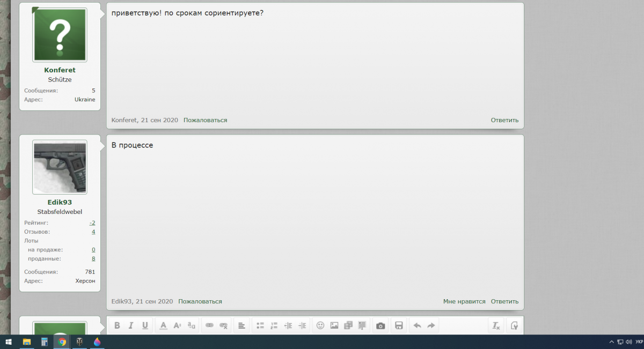
Task: Open Edik93 rating value -2
Action: [92, 222]
